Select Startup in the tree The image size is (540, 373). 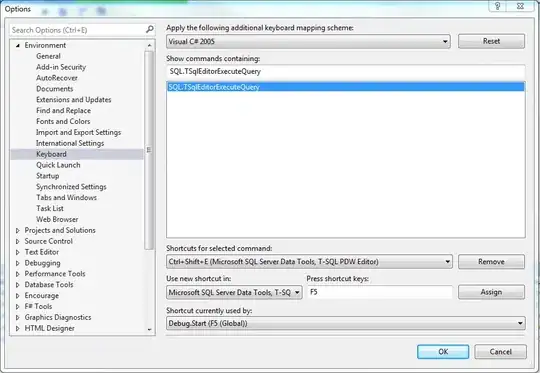pyautogui.click(x=48, y=176)
